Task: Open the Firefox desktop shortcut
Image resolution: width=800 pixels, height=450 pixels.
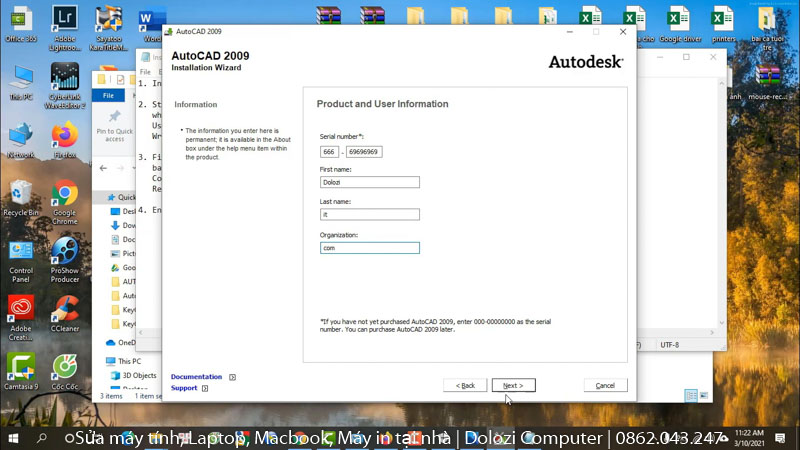Action: (x=65, y=137)
